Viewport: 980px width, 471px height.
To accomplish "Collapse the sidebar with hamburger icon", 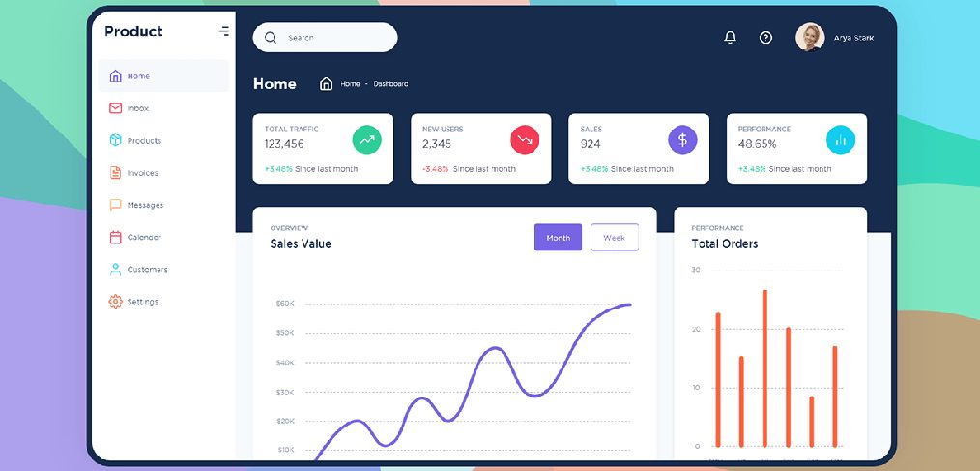I will pyautogui.click(x=224, y=31).
